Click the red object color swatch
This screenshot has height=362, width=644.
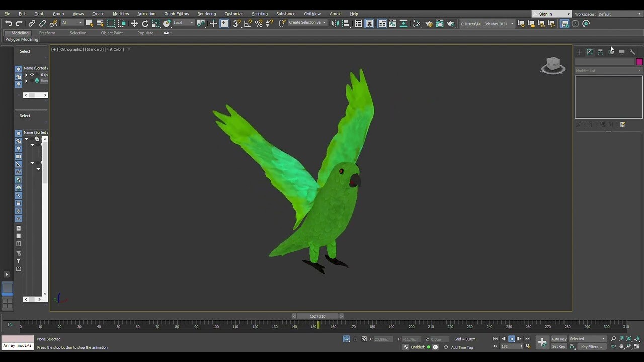(639, 61)
